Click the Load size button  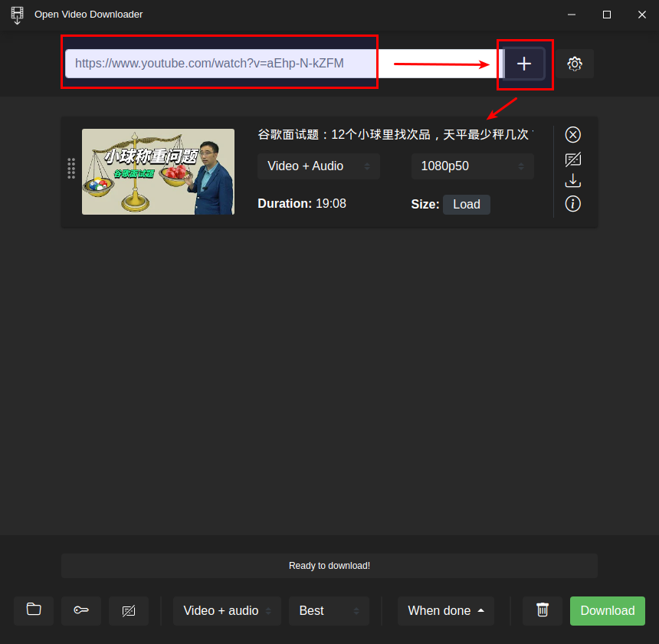point(467,205)
